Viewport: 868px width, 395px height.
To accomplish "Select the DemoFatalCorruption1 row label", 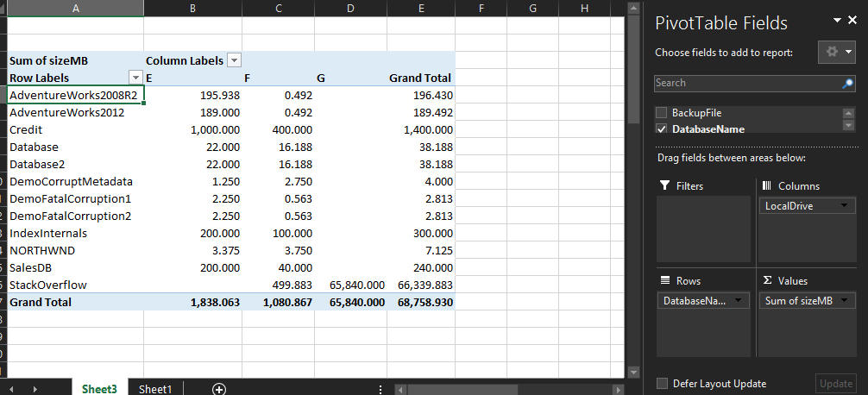I will coord(75,198).
